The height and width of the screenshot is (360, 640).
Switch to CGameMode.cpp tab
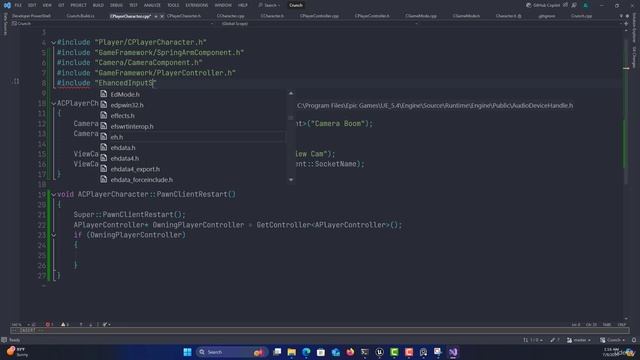coord(421,16)
